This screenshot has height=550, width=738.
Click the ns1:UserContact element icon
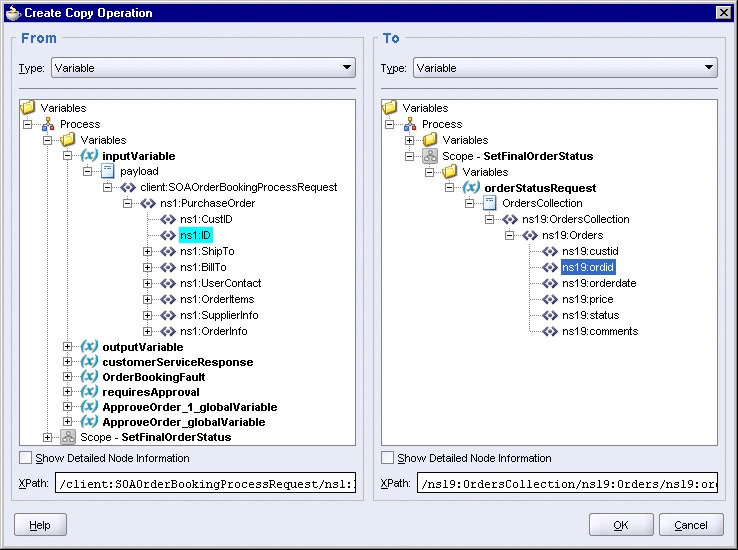click(168, 283)
